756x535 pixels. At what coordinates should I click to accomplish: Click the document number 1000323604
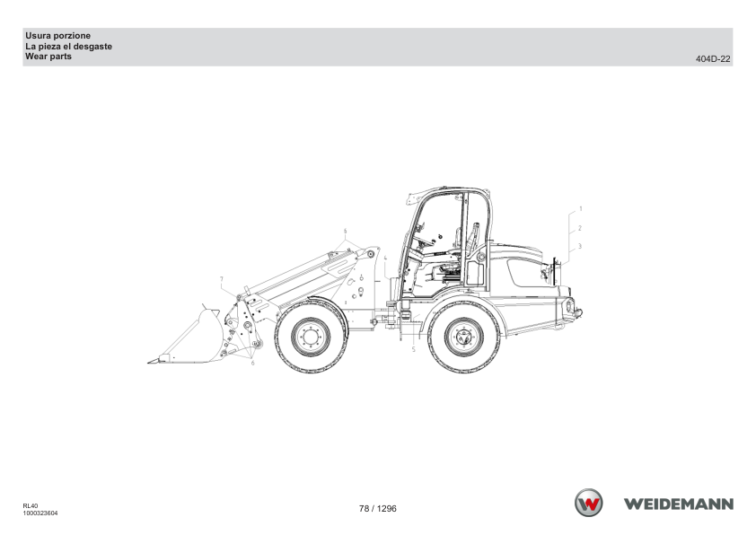40,513
